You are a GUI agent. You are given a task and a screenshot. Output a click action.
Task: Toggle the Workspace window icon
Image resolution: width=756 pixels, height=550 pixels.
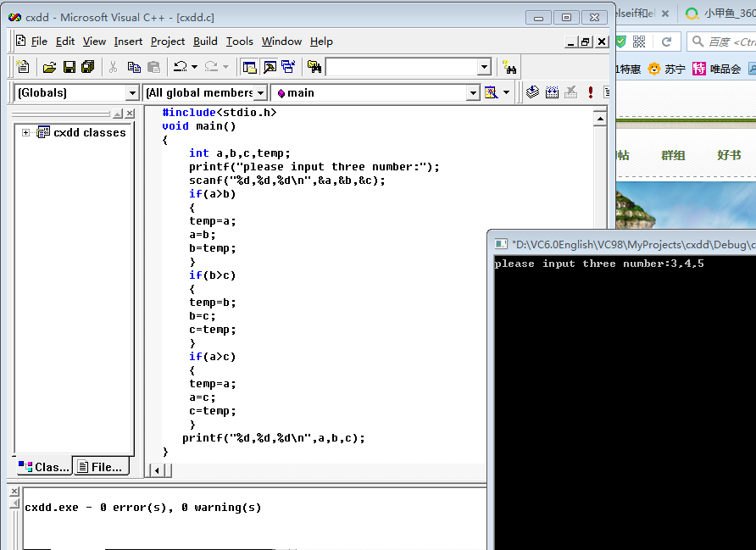(x=250, y=67)
